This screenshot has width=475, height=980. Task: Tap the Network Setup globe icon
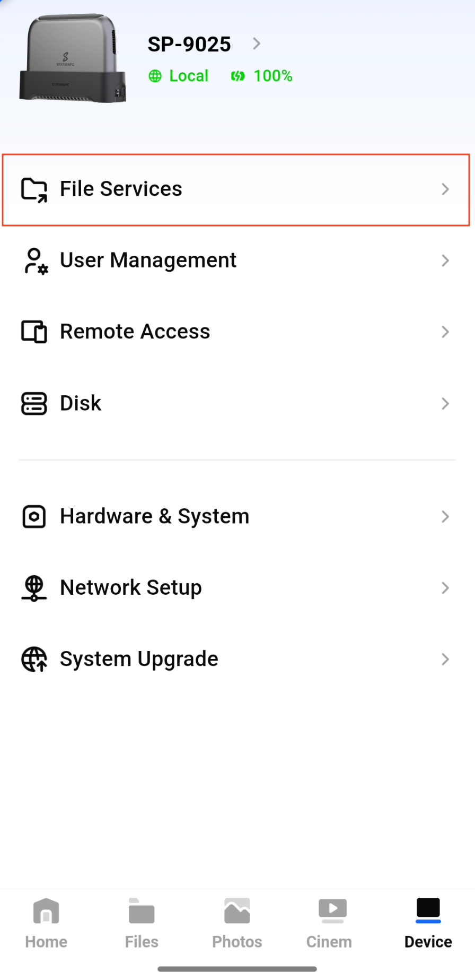coord(34,588)
